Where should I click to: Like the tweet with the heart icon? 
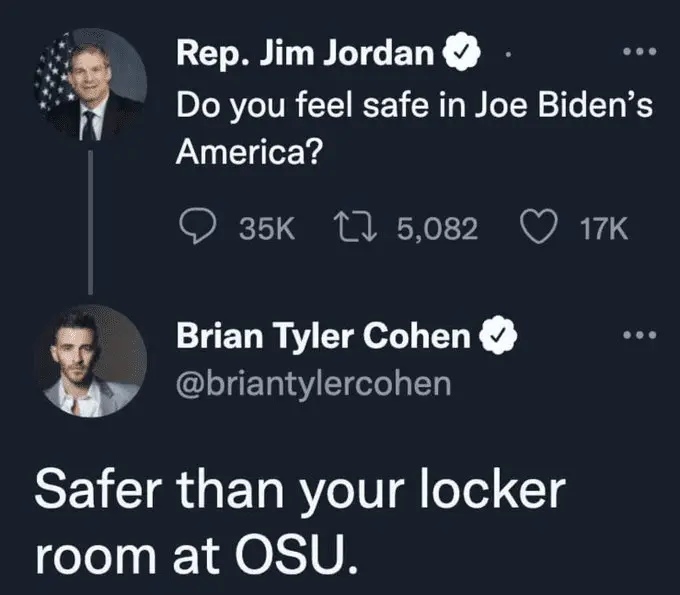point(538,230)
